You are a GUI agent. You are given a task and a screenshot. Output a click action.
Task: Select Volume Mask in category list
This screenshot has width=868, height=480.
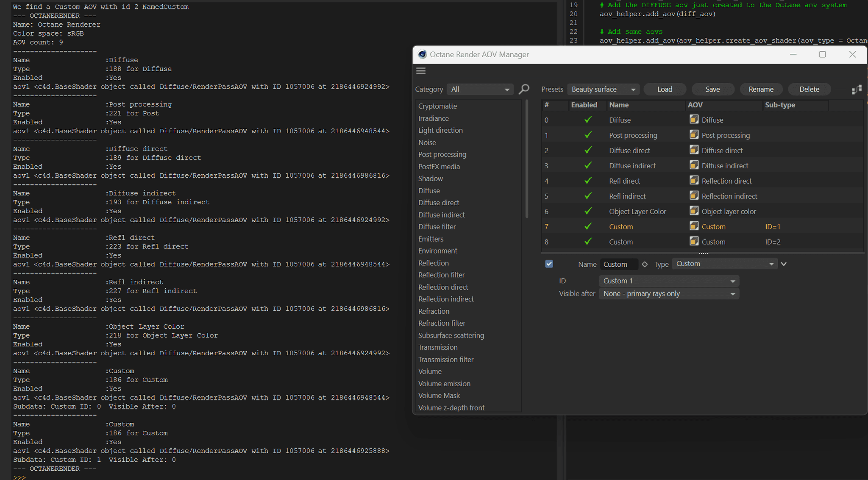pyautogui.click(x=439, y=396)
